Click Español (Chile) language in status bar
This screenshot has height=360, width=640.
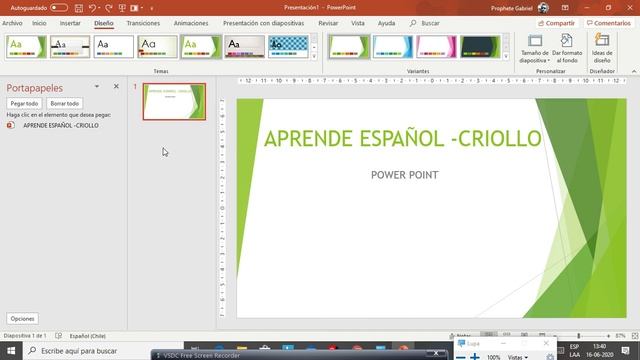click(x=88, y=336)
